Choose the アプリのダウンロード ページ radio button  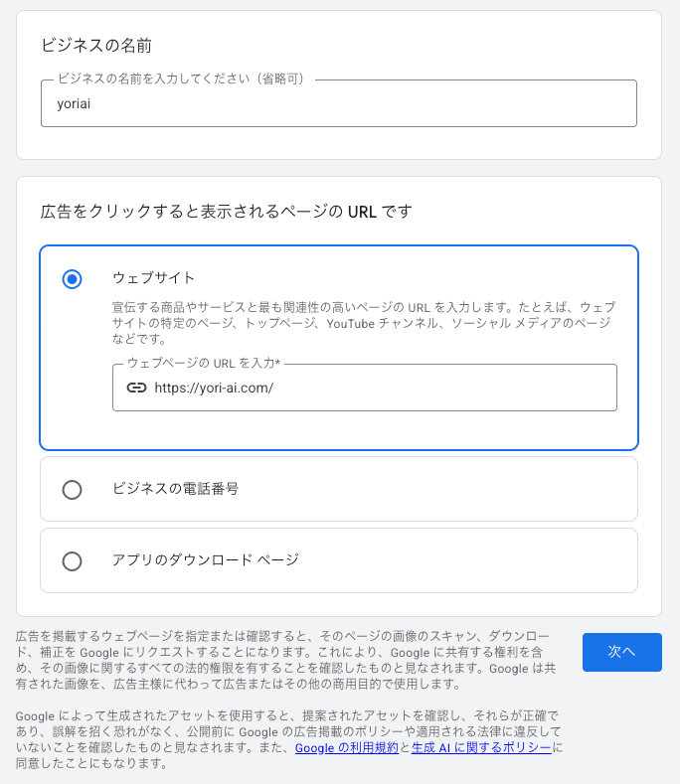[72, 560]
